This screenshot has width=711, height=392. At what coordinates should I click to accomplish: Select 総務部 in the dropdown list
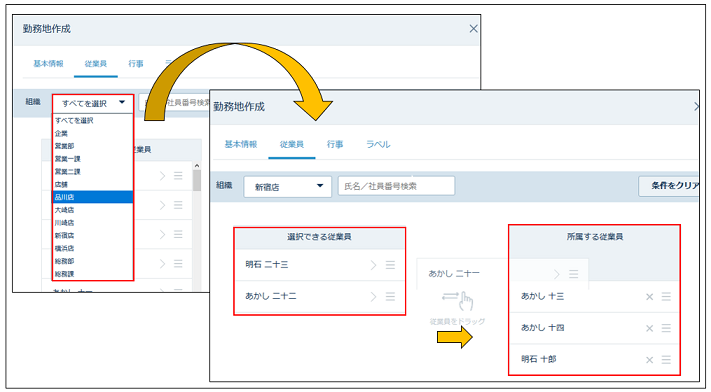coord(93,261)
